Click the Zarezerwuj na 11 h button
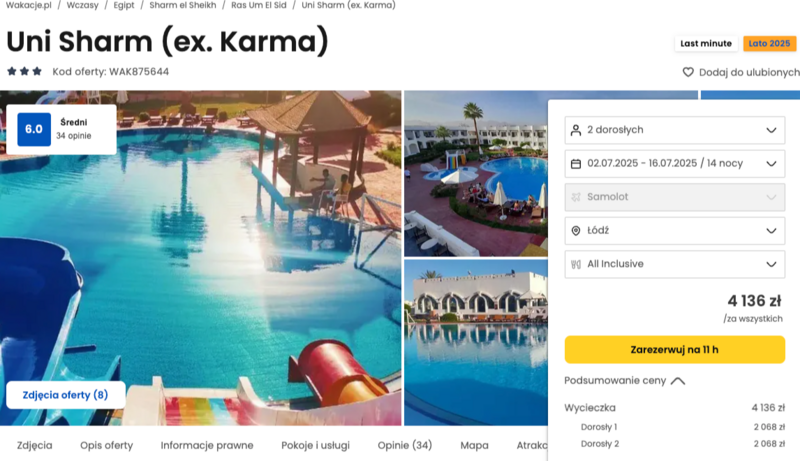800x461 pixels. 674,349
